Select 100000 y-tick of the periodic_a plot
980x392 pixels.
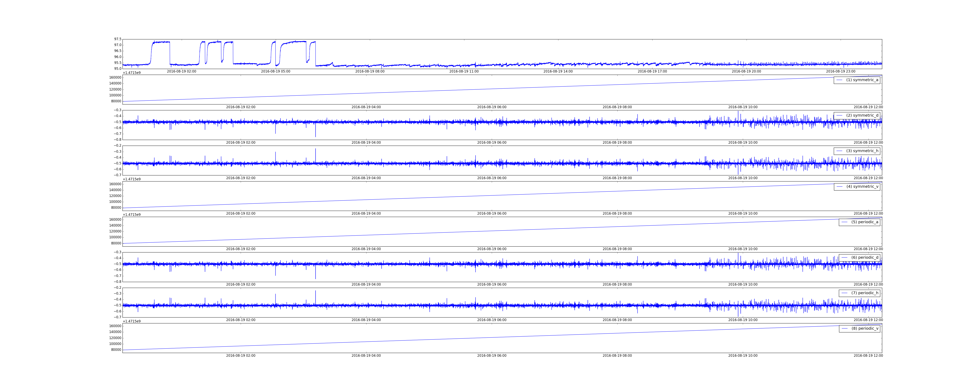click(115, 237)
